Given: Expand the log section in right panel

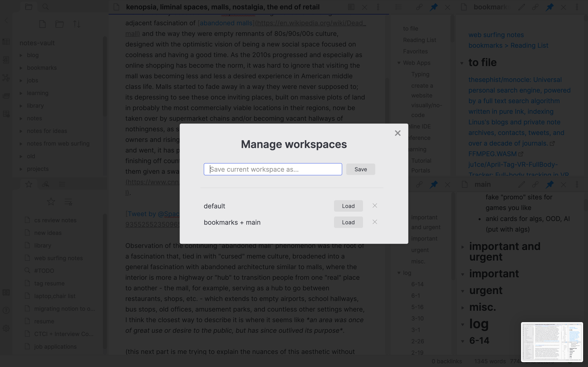Looking at the screenshot, I should (x=462, y=323).
